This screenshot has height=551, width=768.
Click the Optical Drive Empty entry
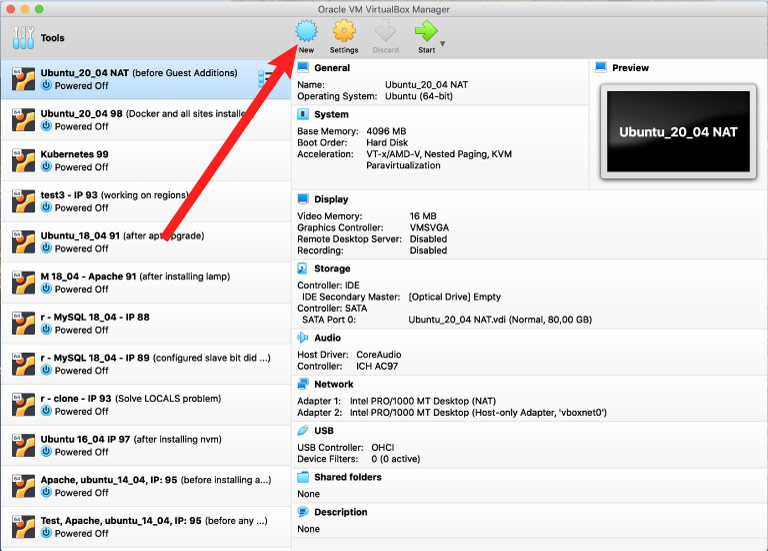pos(455,297)
